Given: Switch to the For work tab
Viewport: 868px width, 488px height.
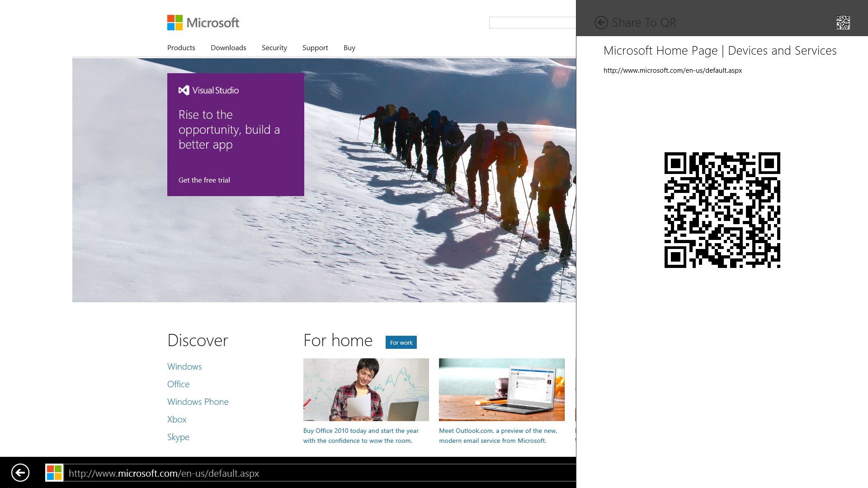Looking at the screenshot, I should click(x=401, y=343).
